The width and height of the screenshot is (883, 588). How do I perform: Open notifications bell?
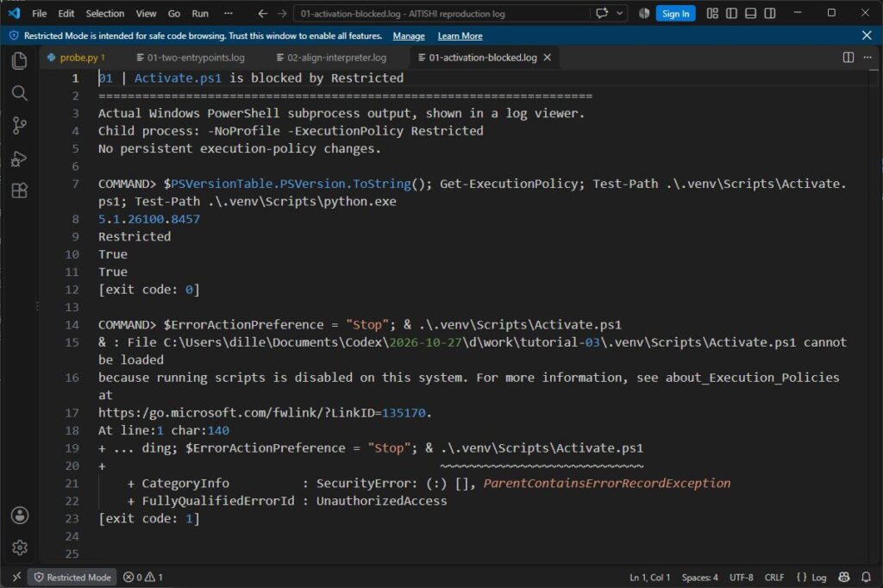click(x=866, y=578)
